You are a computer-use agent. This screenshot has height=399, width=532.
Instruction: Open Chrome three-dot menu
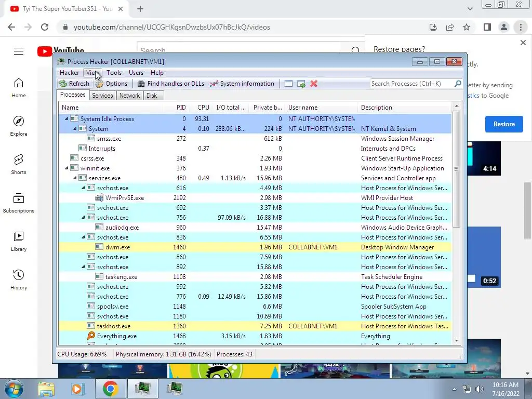[x=521, y=27]
